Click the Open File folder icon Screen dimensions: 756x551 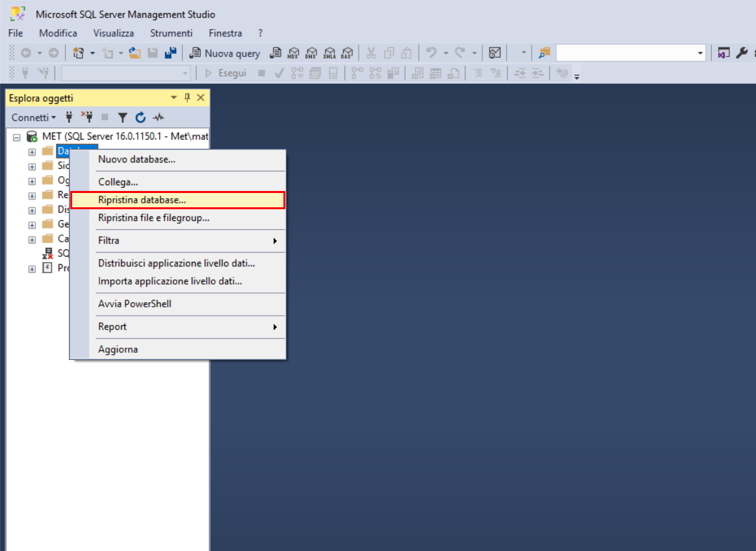click(135, 53)
